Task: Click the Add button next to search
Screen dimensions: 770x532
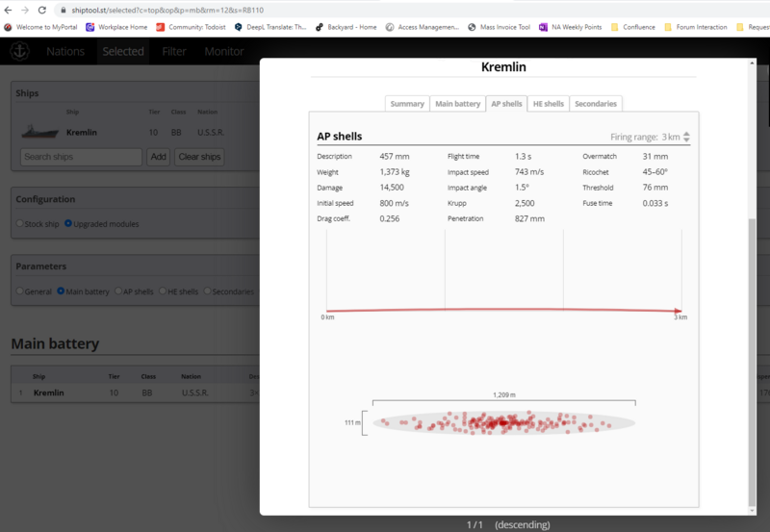Action: tap(158, 157)
